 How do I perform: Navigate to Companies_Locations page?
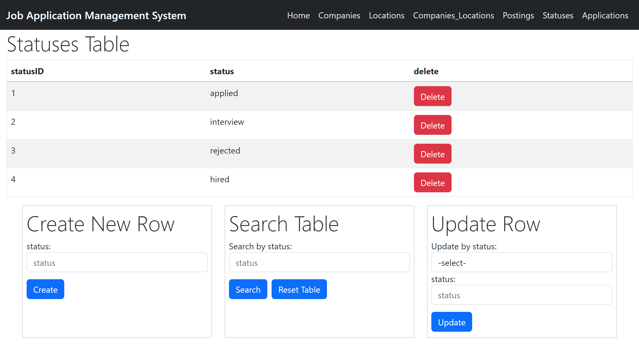tap(453, 15)
